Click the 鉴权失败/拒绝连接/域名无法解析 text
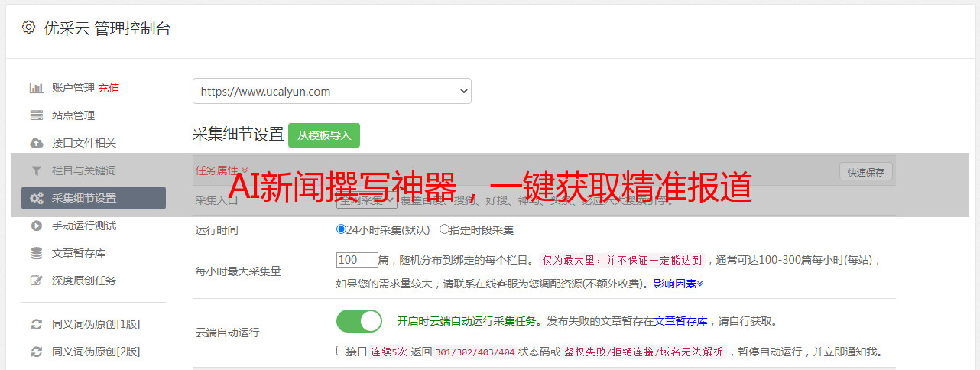 (x=644, y=352)
